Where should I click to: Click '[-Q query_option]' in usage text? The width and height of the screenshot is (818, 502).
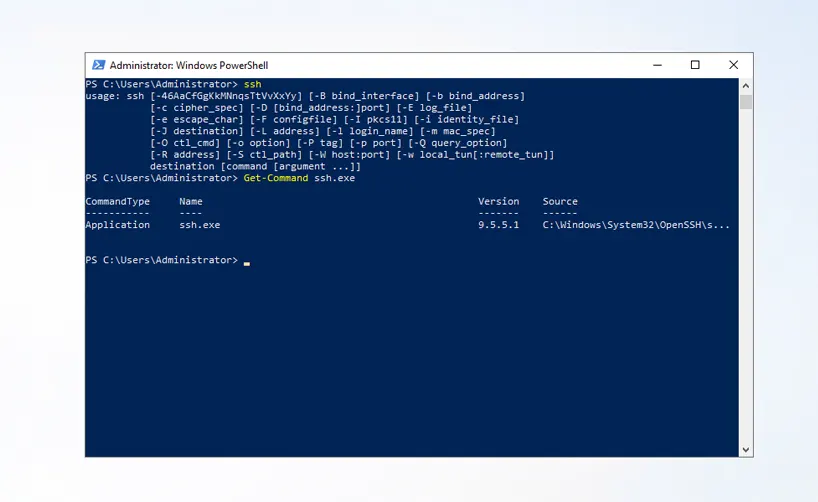pos(458,143)
